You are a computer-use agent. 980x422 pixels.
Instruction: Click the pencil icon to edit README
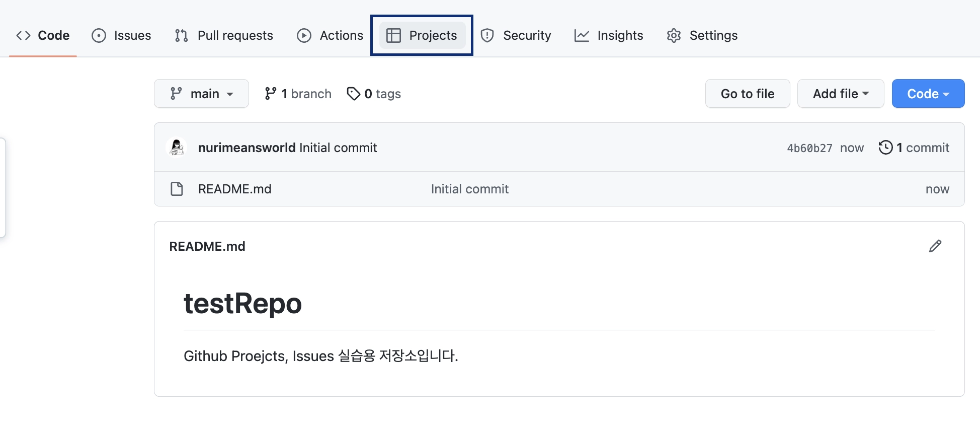pyautogui.click(x=935, y=246)
